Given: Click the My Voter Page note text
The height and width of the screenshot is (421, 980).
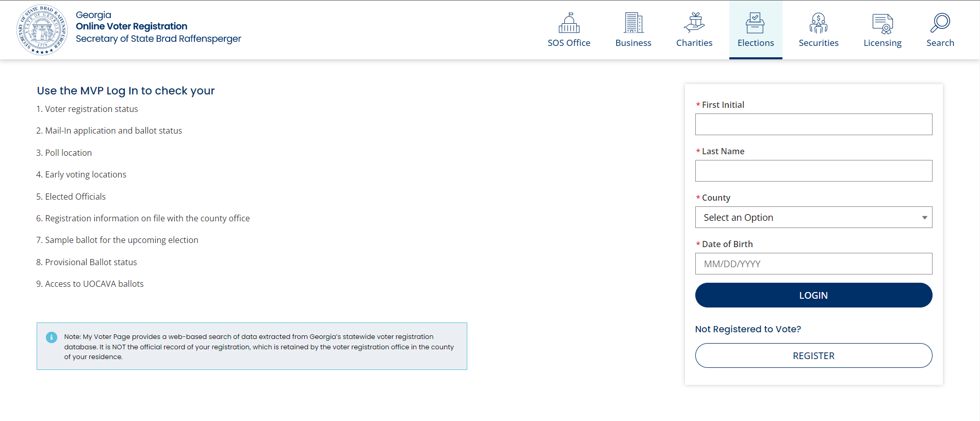Looking at the screenshot, I should pyautogui.click(x=259, y=347).
